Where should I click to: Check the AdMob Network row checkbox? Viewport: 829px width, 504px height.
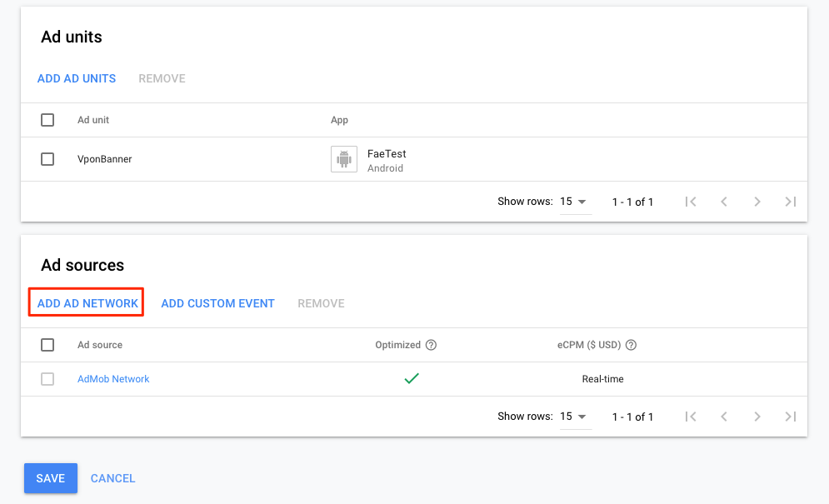tap(47, 379)
